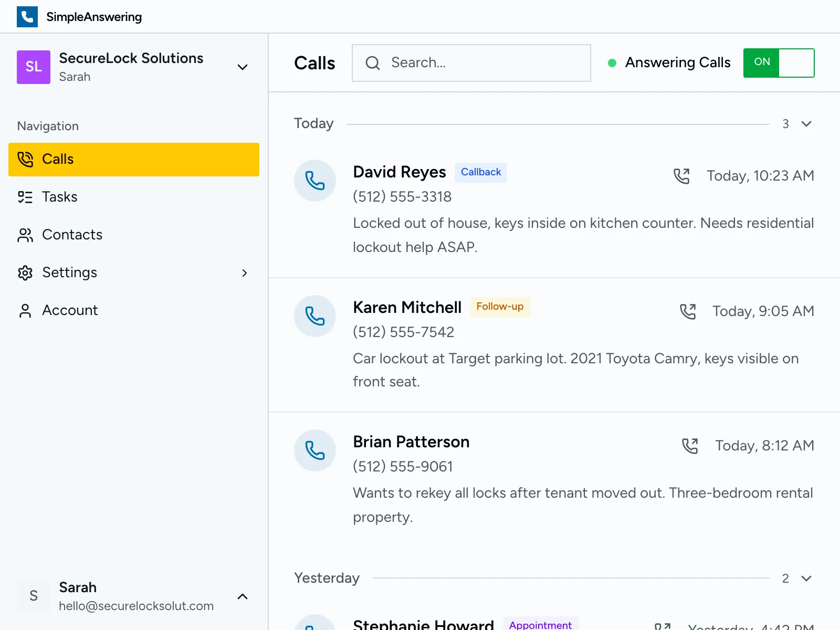
Task: Switch to the Contacts section
Action: tap(72, 235)
